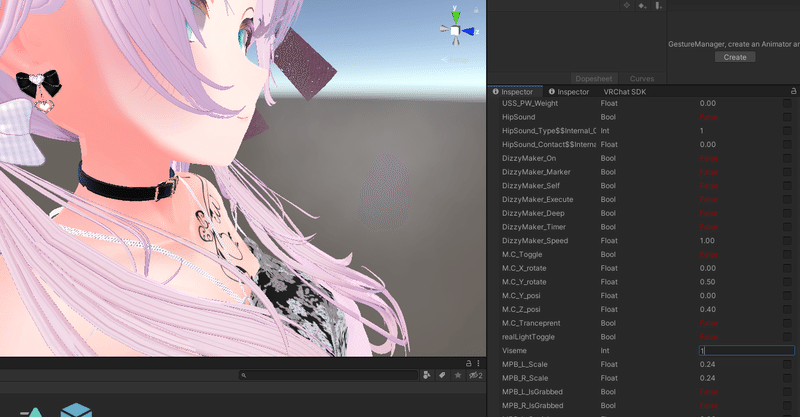Click the M.C_Y_posi parameter name

coord(521,296)
